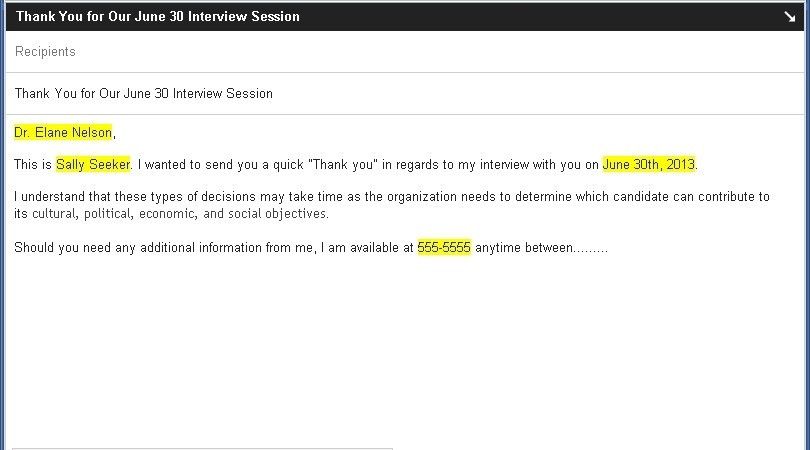Click the highlighted name Dr. Elane Nelson
Image resolution: width=810 pixels, height=450 pixels.
click(x=63, y=133)
